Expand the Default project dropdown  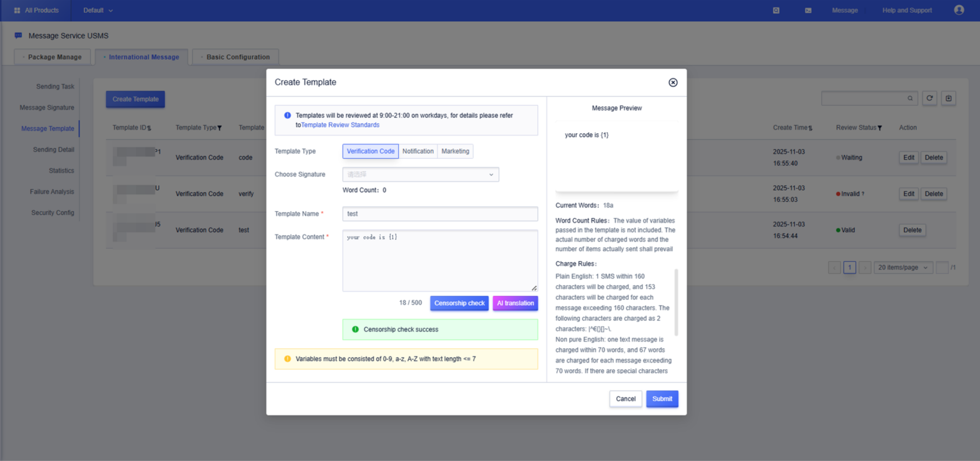tap(98, 11)
